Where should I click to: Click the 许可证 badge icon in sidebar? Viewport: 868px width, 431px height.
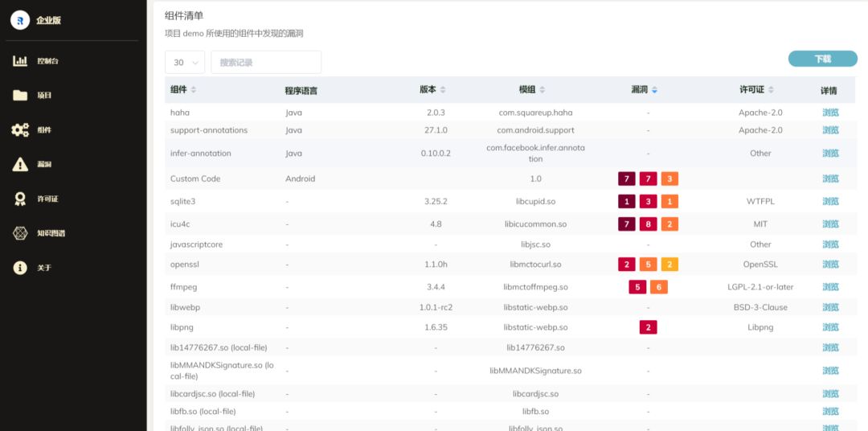(x=20, y=199)
